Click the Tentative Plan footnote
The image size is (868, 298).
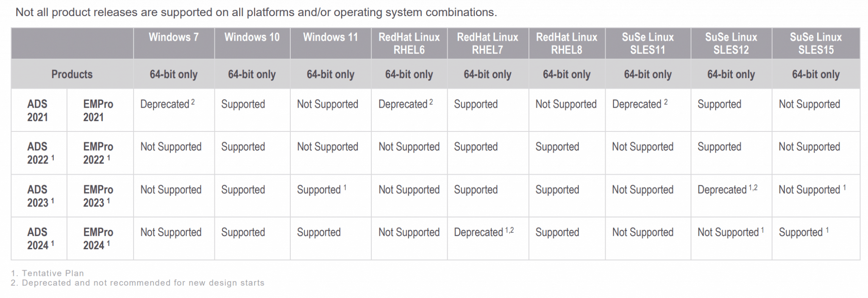[x=47, y=273]
